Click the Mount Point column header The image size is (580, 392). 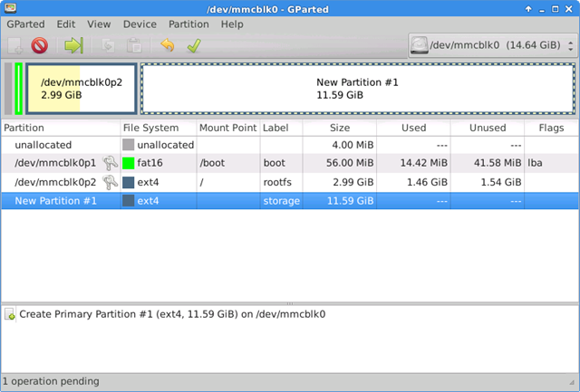(228, 128)
